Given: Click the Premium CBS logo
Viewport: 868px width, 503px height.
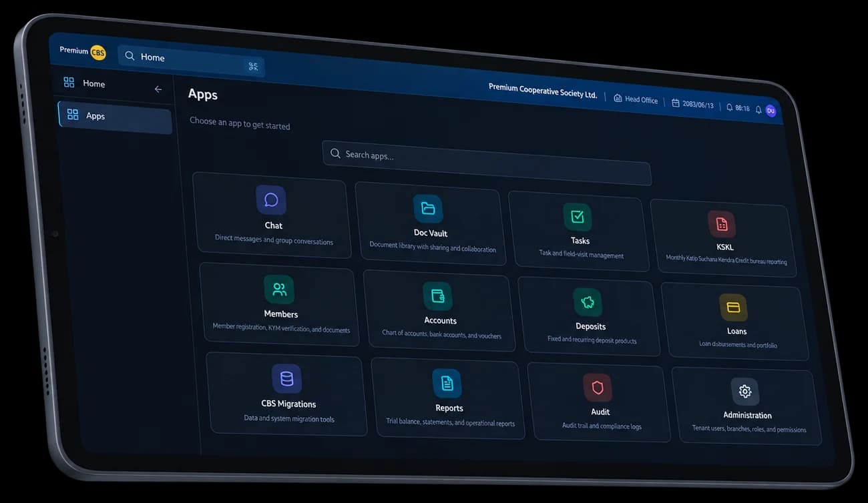Looking at the screenshot, I should (x=83, y=51).
